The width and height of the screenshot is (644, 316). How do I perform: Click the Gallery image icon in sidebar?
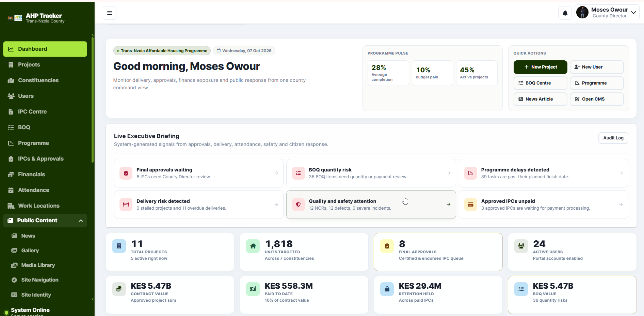pos(14,251)
